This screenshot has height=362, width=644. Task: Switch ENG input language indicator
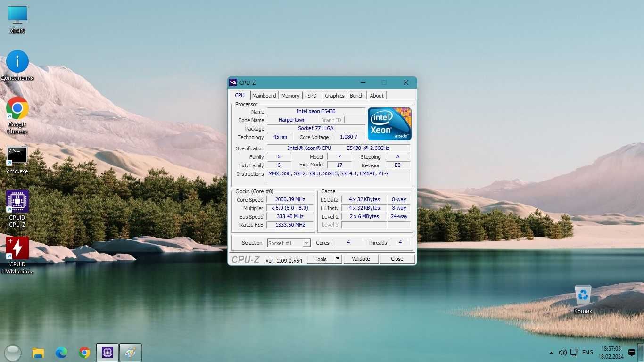pyautogui.click(x=587, y=353)
